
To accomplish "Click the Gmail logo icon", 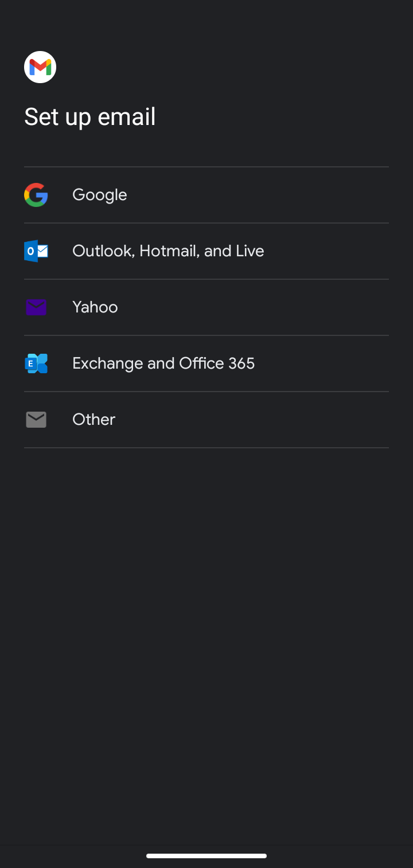I will point(40,67).
